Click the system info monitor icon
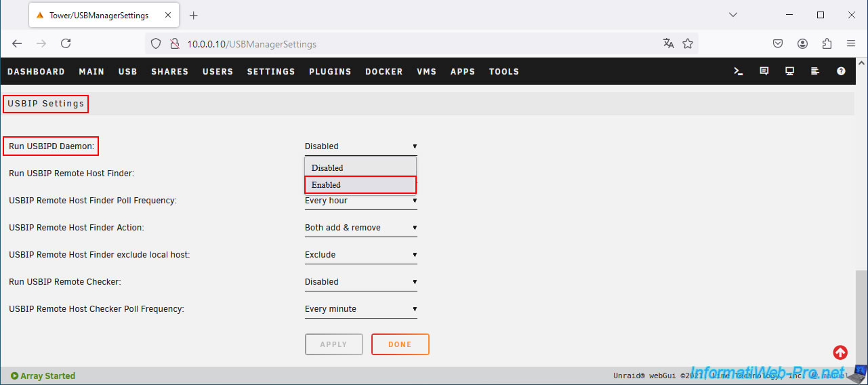Viewport: 868px width, 385px height. click(789, 71)
